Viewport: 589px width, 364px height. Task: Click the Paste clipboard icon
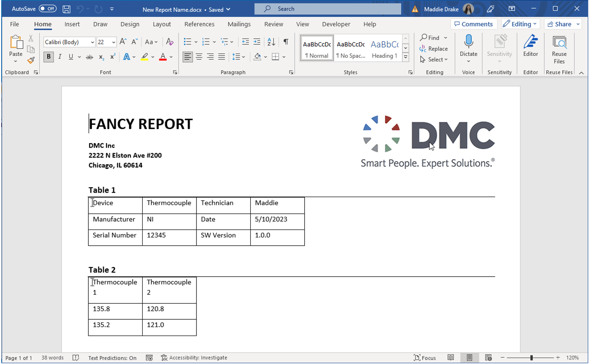click(x=16, y=43)
